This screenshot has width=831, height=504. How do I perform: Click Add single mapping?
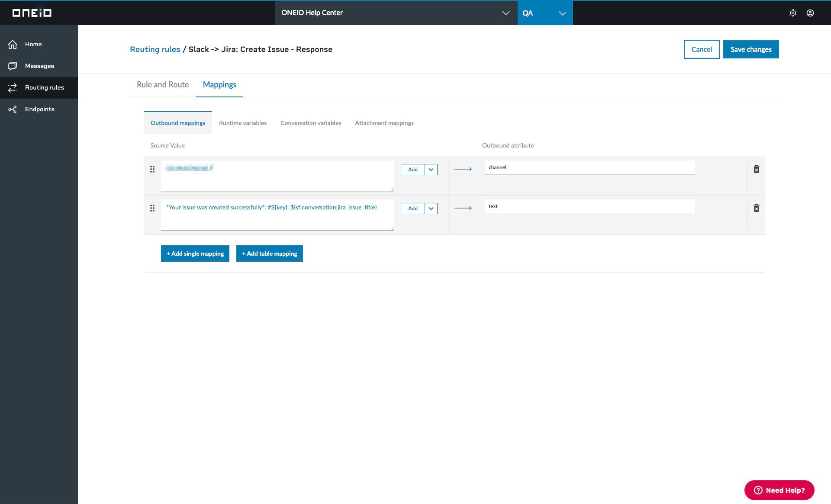pyautogui.click(x=195, y=254)
